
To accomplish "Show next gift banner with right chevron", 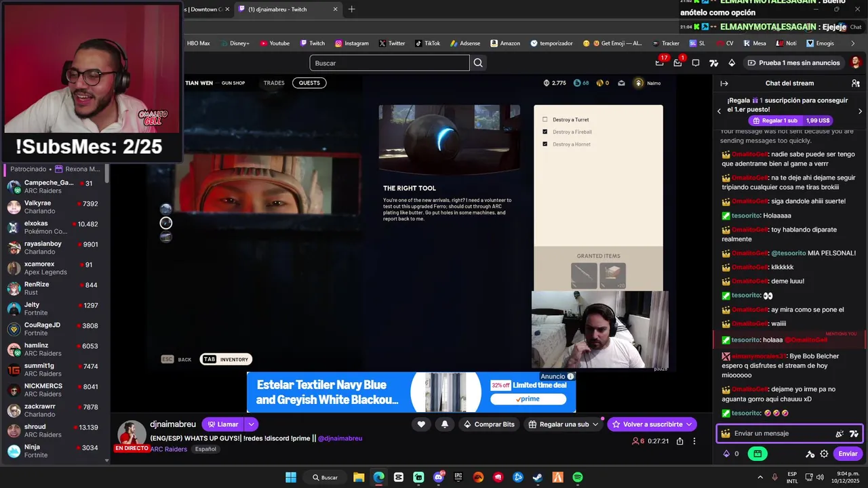I will coord(861,111).
